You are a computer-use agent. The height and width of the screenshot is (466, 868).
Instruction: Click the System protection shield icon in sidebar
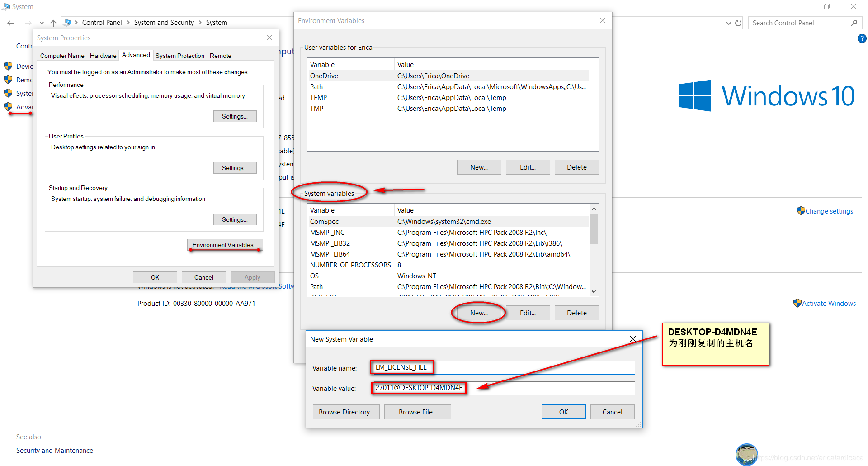[8, 93]
